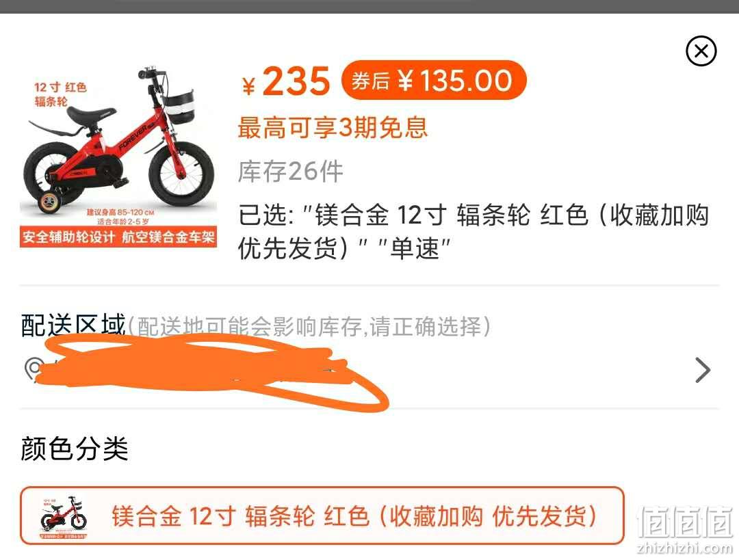
Task: Expand the delivery region chevron arrow
Action: pos(703,370)
